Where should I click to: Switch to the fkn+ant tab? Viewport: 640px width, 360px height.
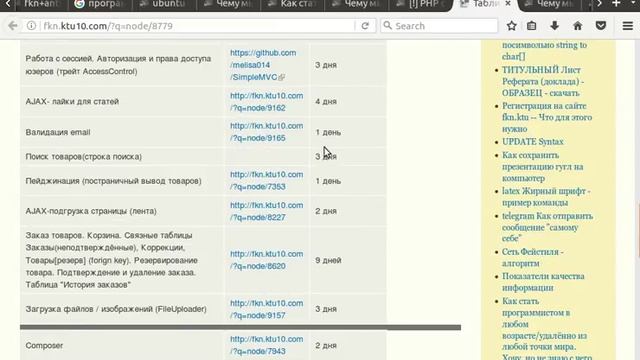point(41,4)
